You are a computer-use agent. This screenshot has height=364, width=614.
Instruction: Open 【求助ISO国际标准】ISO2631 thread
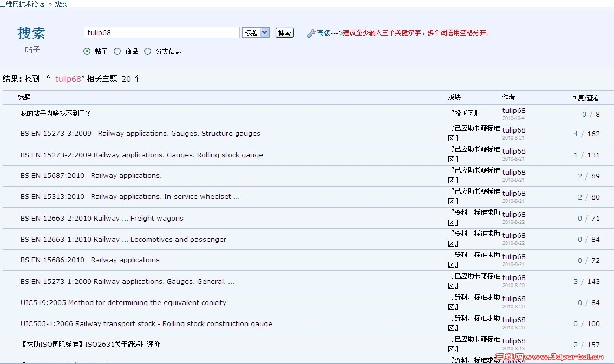pos(90,345)
